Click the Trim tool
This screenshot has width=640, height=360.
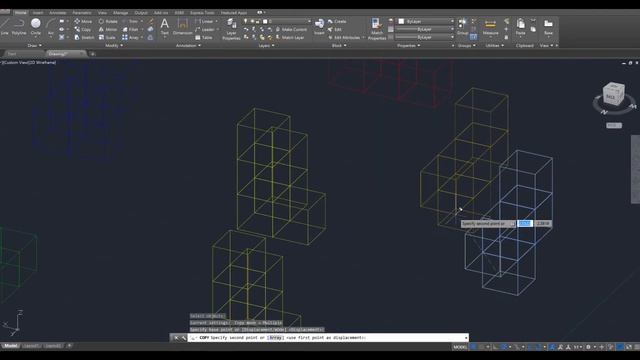tap(130, 21)
